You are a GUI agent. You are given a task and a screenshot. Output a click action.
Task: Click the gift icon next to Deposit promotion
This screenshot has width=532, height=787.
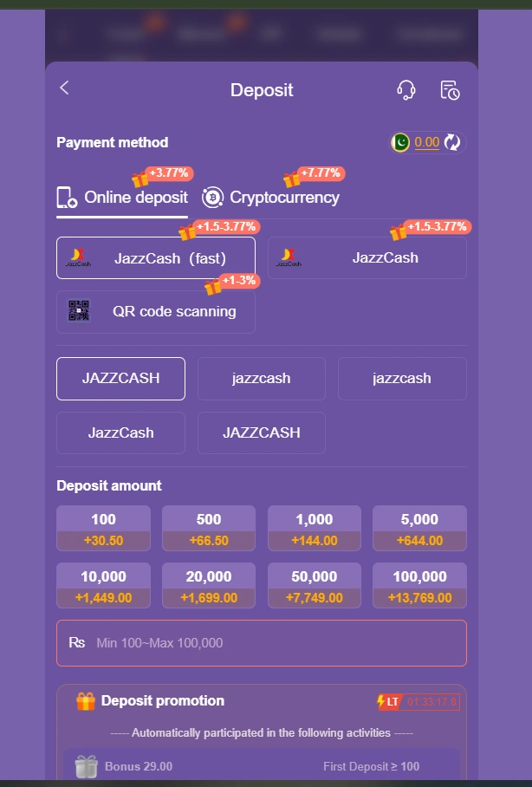[85, 701]
